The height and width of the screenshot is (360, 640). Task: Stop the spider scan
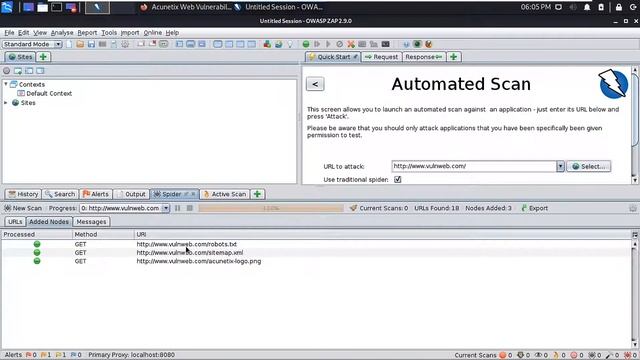tap(190, 208)
